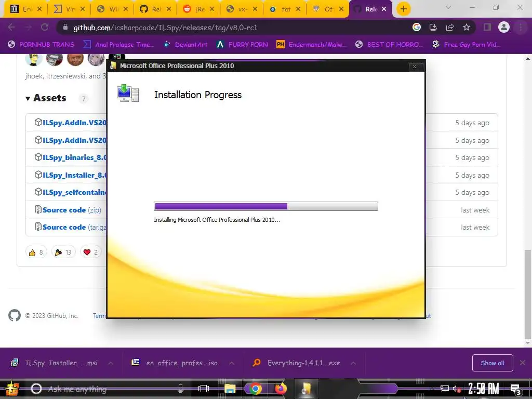Close the Office installer window
532x399 pixels.
pos(415,66)
